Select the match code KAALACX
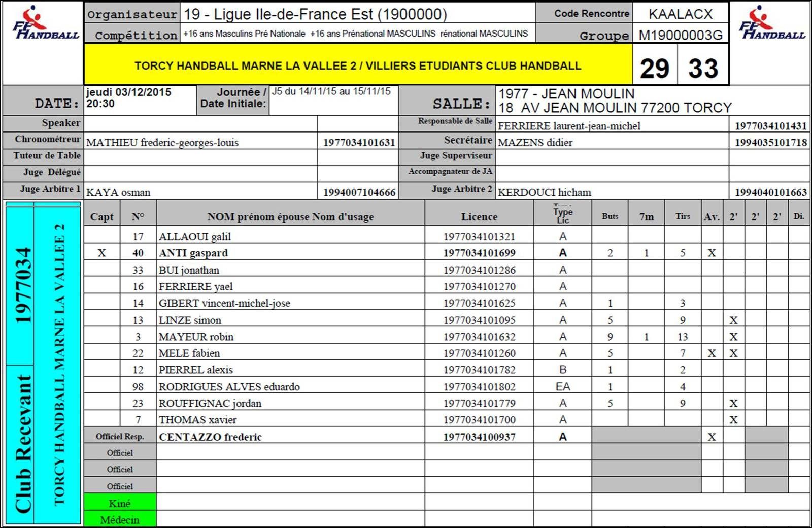The image size is (812, 528). pos(681,14)
